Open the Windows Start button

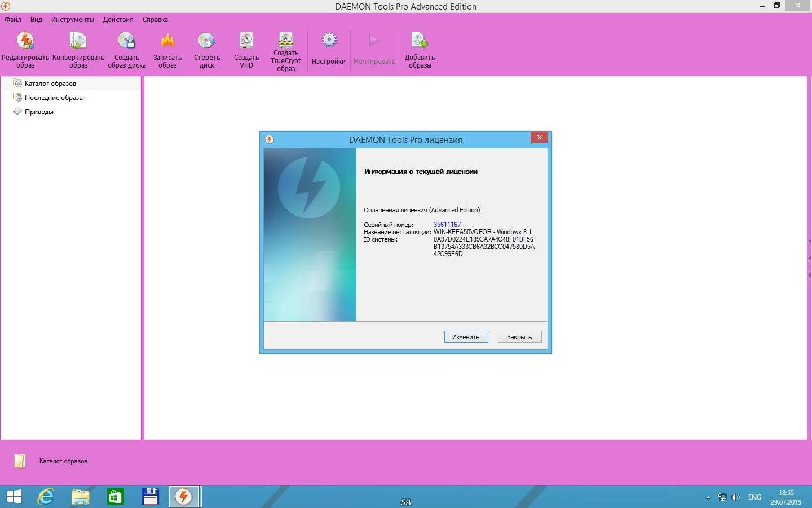point(14,497)
